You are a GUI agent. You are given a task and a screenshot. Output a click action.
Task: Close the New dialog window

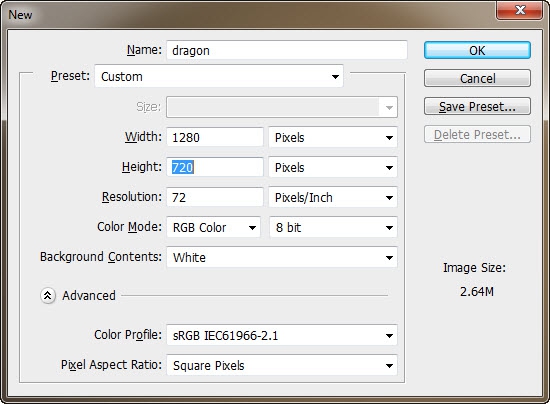coord(520,10)
